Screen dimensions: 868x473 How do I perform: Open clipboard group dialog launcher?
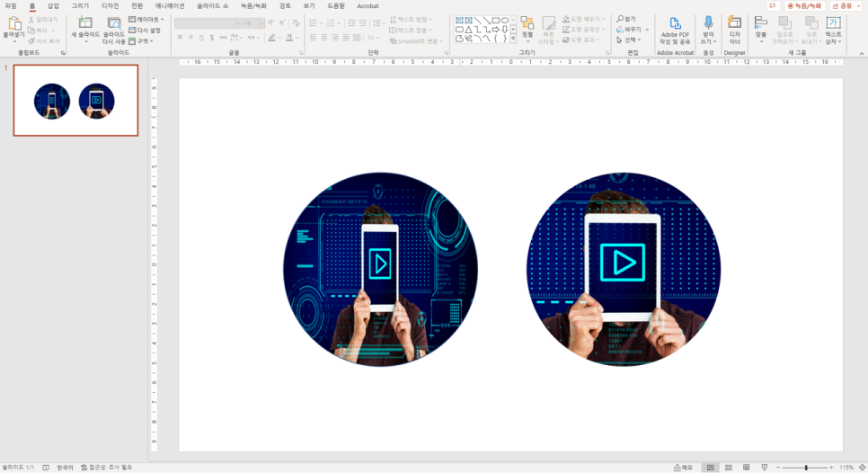63,53
